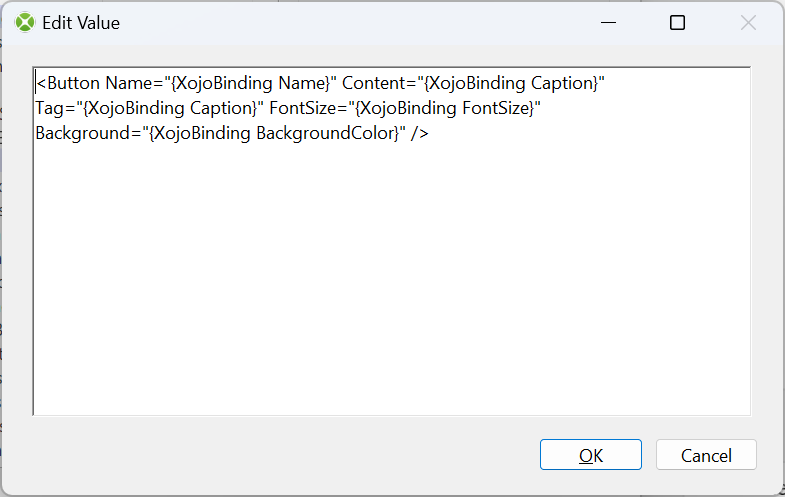
Task: Dismiss the dialog with Cancel
Action: pyautogui.click(x=706, y=454)
